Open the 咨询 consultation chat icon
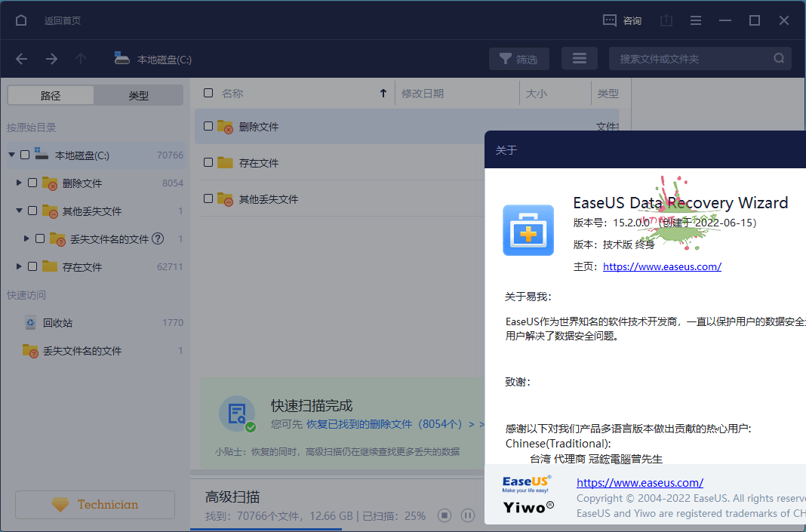 pos(610,20)
